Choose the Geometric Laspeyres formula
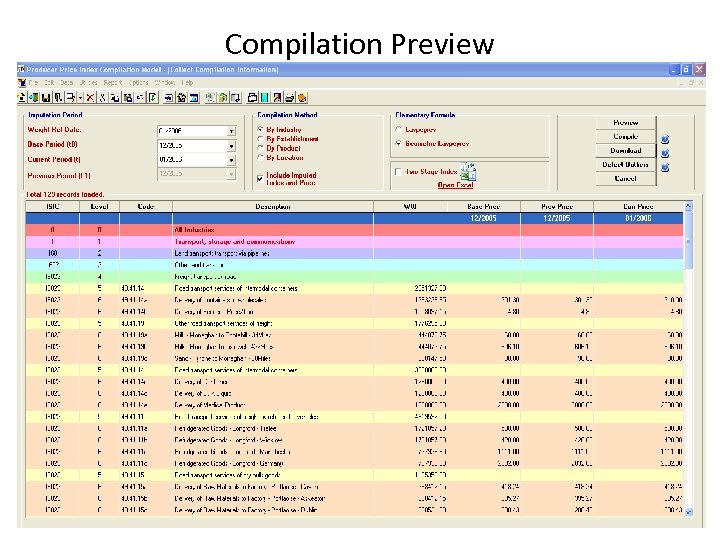Viewport: 720px width, 540px height. coord(398,143)
